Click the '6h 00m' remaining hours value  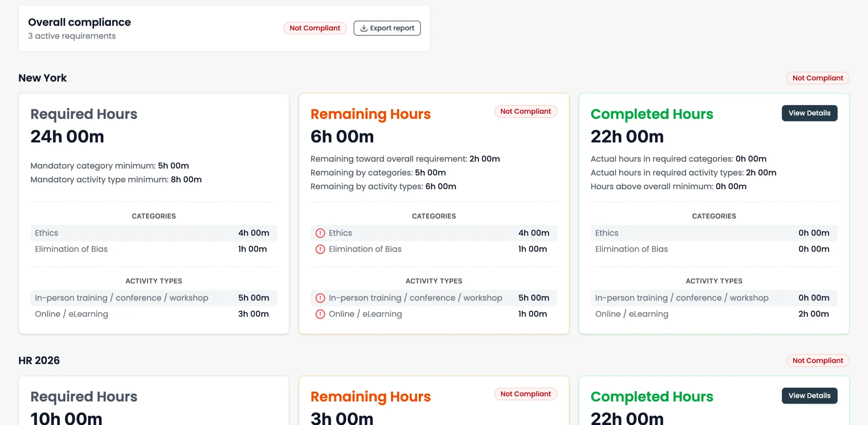[x=342, y=136]
